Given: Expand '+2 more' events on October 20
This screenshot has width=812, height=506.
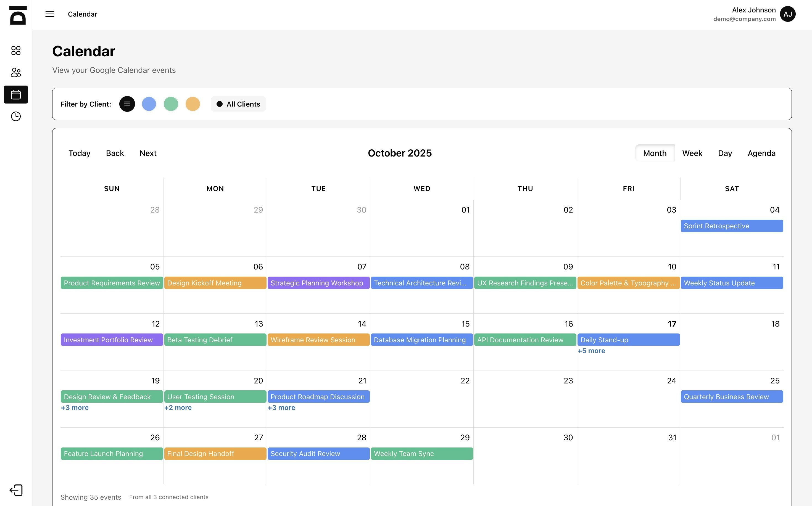Looking at the screenshot, I should (x=178, y=408).
